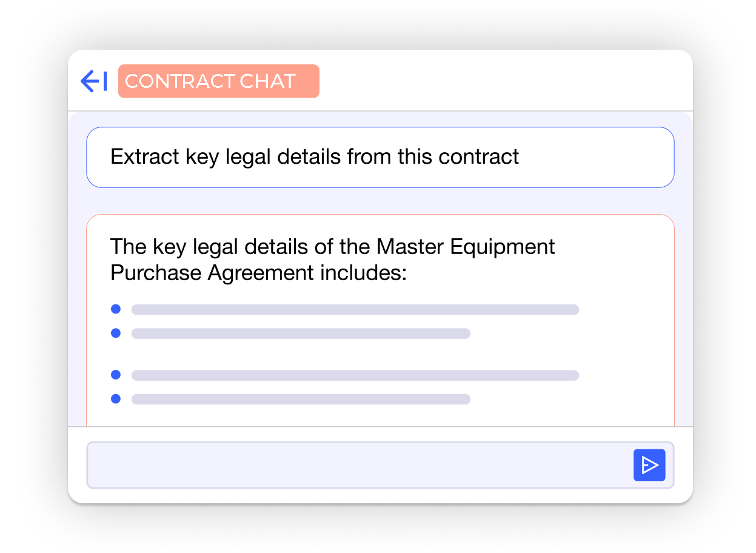Screen dimensions: 756x553
Task: Click "The key legal details" response line
Action: tap(332, 247)
